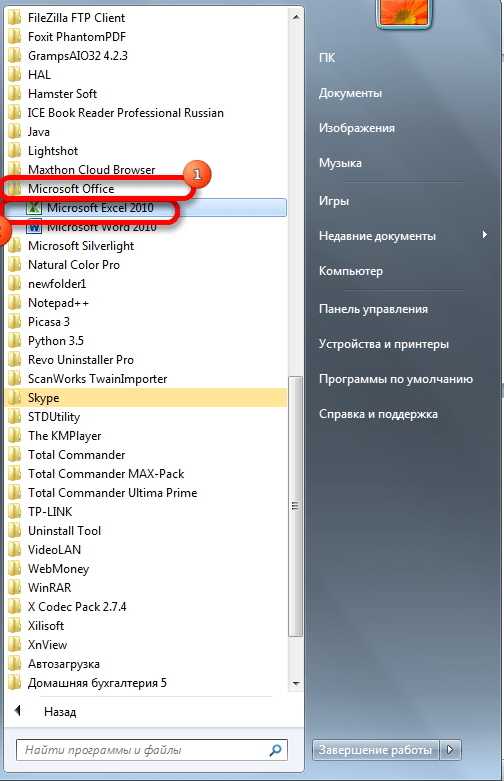The width and height of the screenshot is (504, 781).
Task: Open Программы по умолчанию link
Action: pyautogui.click(x=396, y=379)
